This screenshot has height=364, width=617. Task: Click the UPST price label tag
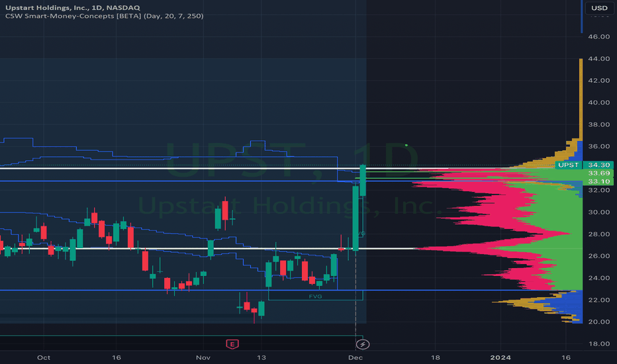tap(568, 165)
